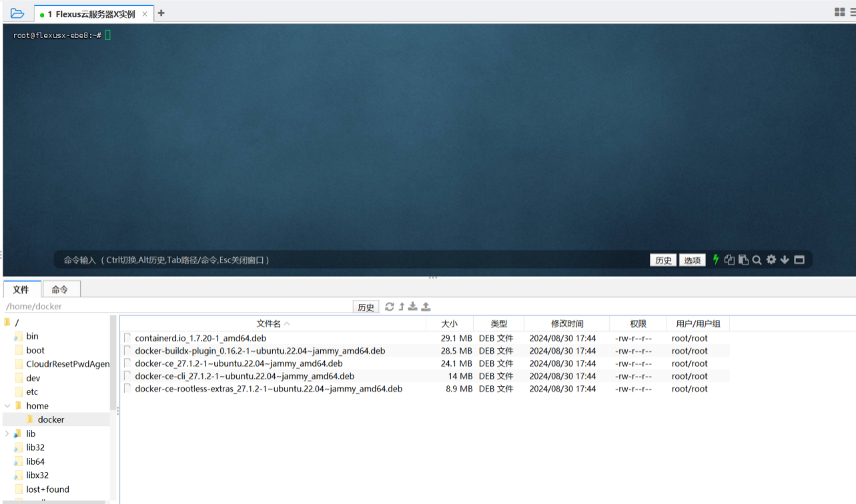Click the window fullscreen icon in command bar

tap(799, 259)
